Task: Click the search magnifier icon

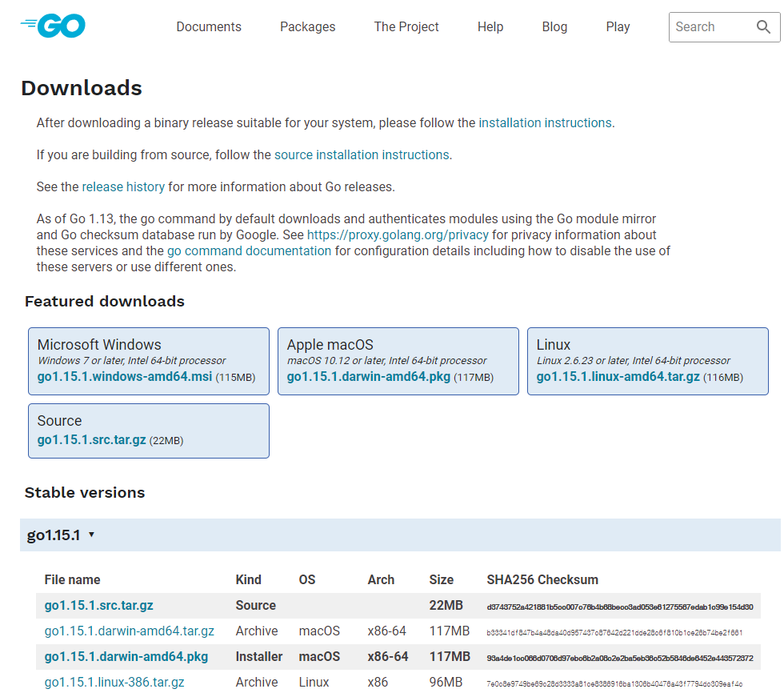Action: 763,27
